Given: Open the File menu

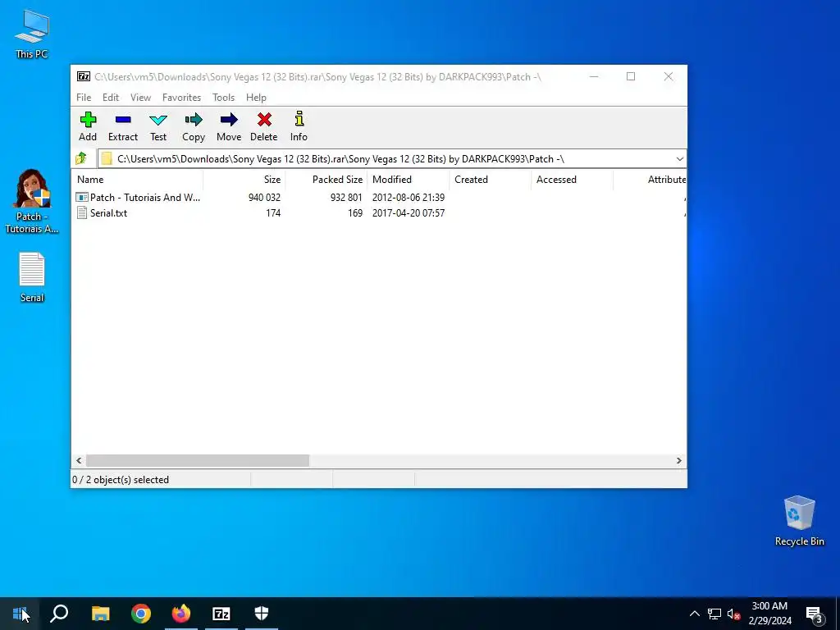Looking at the screenshot, I should 84,98.
